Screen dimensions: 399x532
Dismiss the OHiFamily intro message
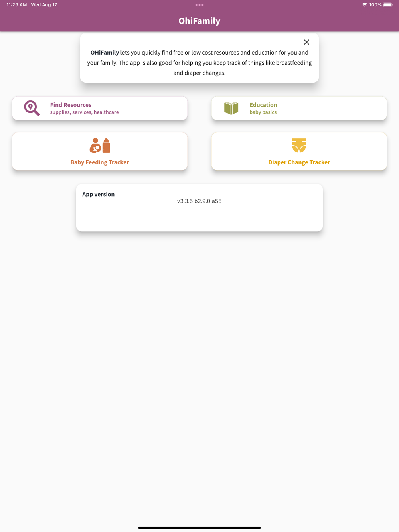point(306,42)
